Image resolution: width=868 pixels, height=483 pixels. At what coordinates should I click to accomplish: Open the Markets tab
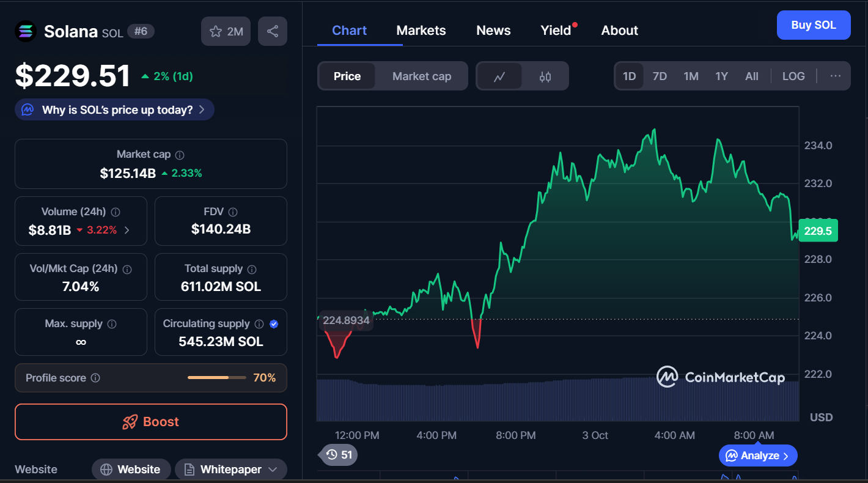coord(421,31)
